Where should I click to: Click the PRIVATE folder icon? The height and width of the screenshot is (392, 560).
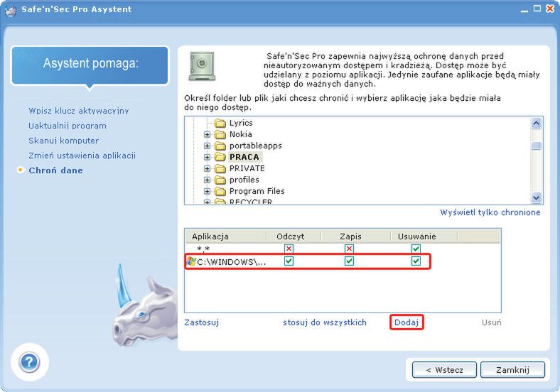coord(220,168)
